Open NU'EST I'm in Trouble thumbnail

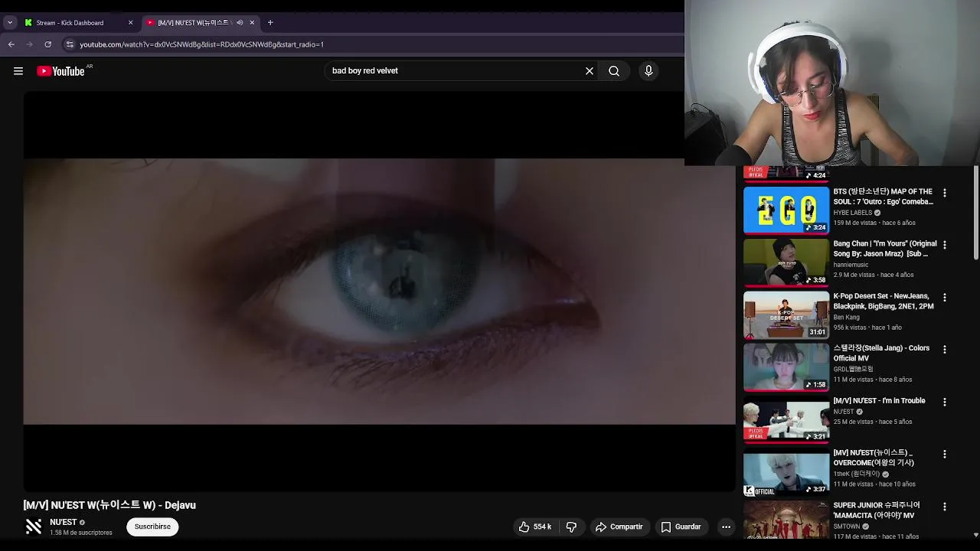[x=786, y=419]
